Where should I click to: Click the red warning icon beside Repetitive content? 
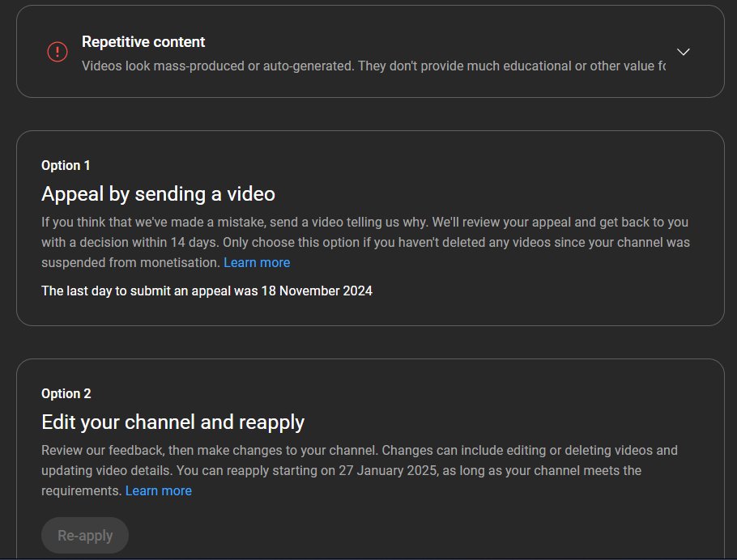(58, 52)
